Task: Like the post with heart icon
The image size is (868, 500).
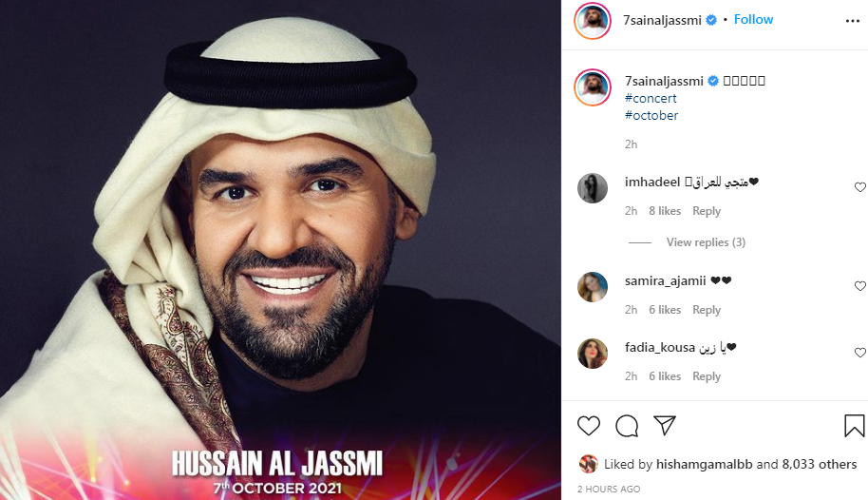Action: point(589,426)
